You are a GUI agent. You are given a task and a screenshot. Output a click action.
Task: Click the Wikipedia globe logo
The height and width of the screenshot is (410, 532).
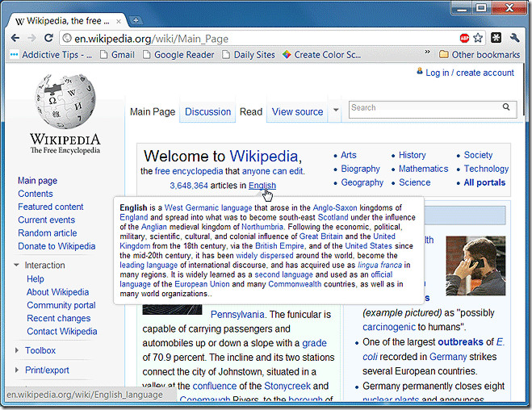point(65,101)
